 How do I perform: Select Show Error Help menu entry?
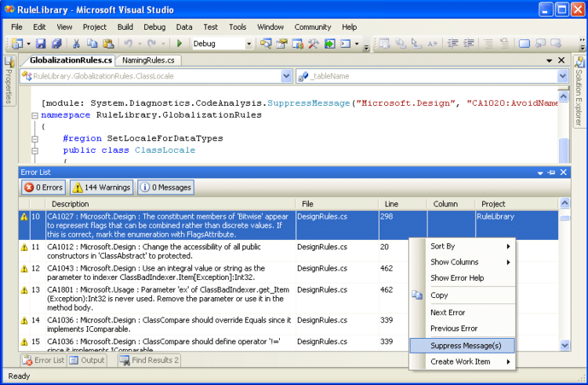tap(463, 278)
